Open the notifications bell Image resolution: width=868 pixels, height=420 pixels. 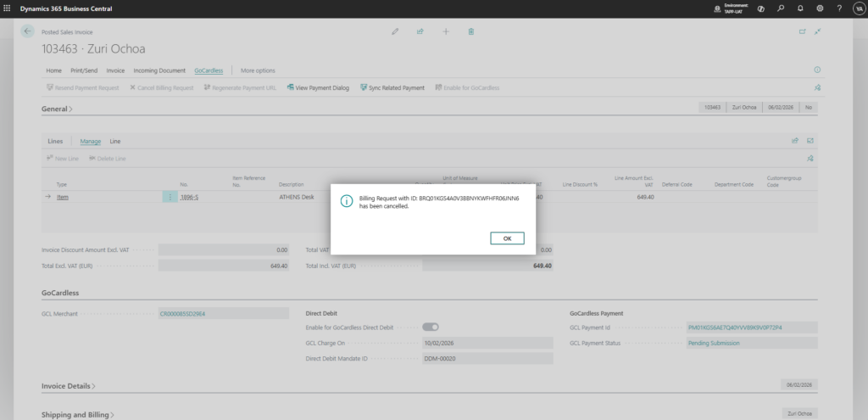click(x=800, y=8)
